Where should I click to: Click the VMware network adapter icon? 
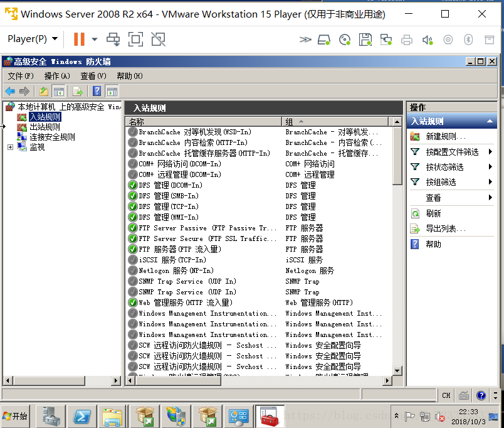pyautogui.click(x=386, y=40)
